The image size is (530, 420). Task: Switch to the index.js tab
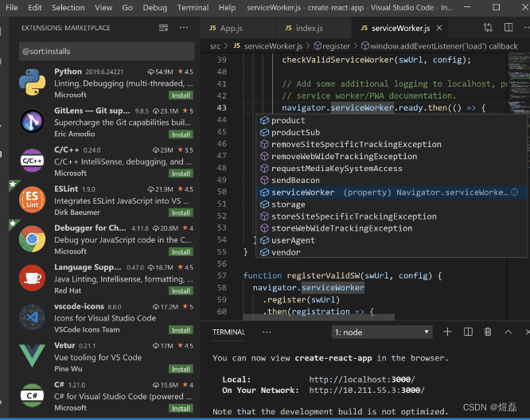tap(314, 28)
